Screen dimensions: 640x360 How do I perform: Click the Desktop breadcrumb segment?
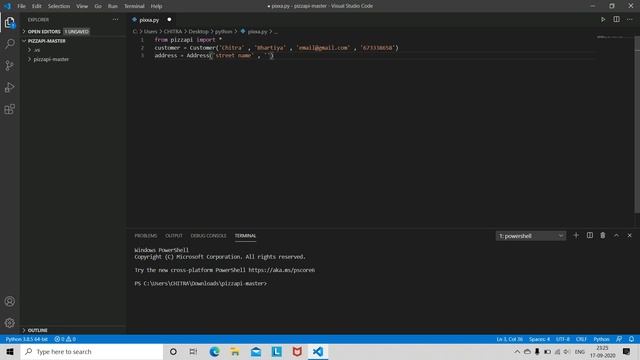coord(198,31)
